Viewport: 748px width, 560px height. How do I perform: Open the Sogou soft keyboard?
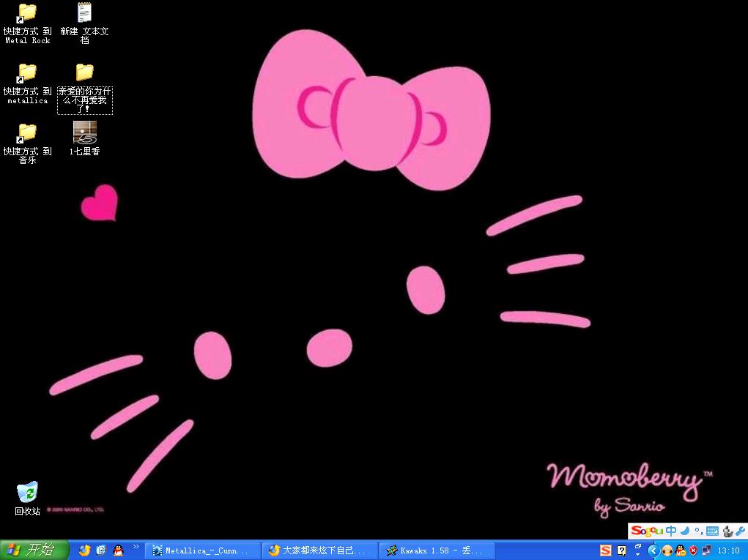(713, 531)
